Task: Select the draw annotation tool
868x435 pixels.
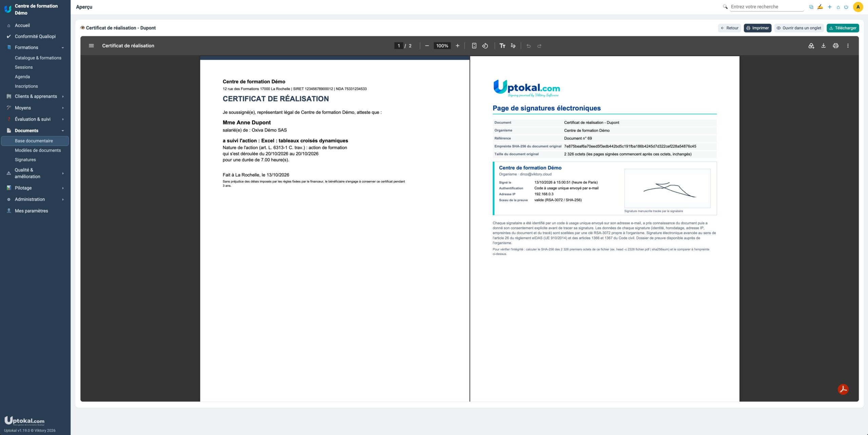Action: click(x=513, y=46)
